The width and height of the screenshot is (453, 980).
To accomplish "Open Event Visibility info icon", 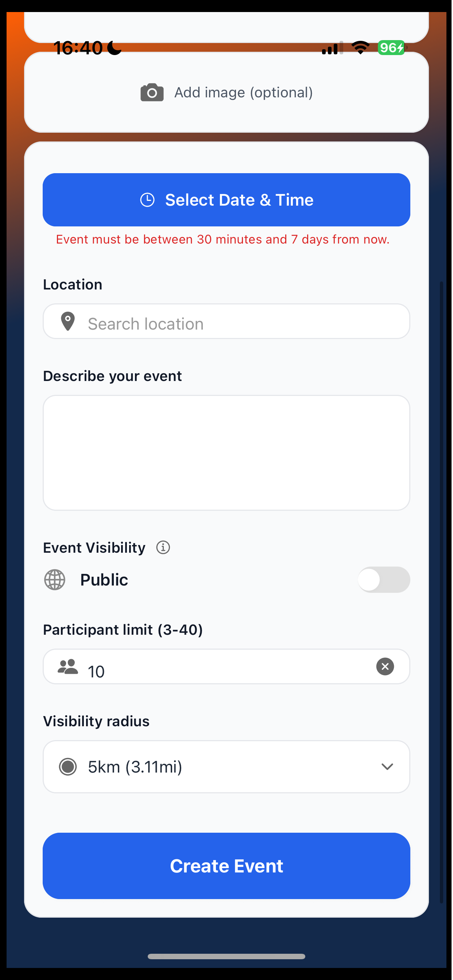I will (163, 548).
